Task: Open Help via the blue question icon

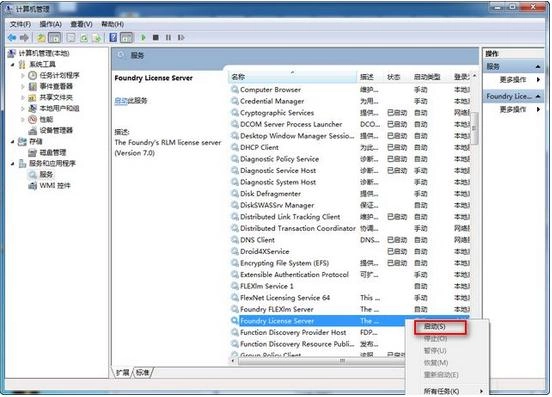Action: pos(113,37)
